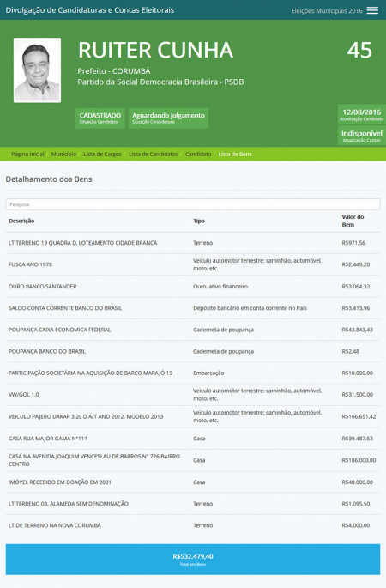Click the 12/08/2016 update badge
This screenshot has width=386, height=588.
[x=362, y=114]
